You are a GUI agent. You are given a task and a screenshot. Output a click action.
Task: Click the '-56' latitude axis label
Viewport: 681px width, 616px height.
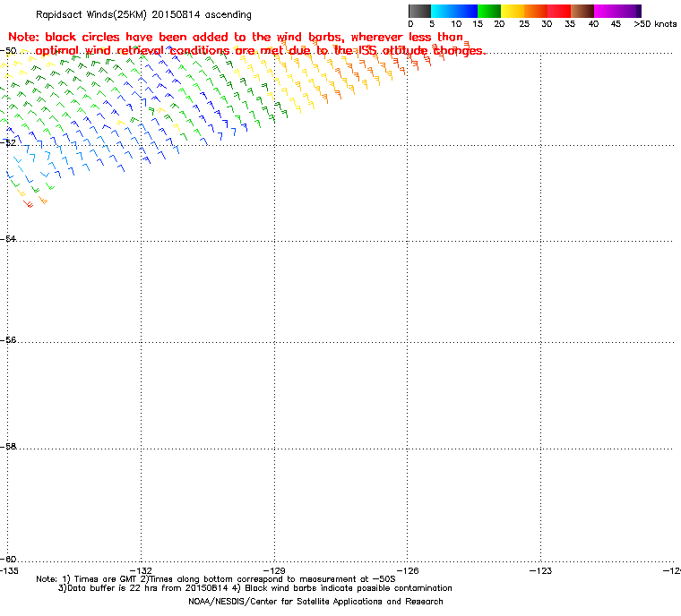pos(8,340)
